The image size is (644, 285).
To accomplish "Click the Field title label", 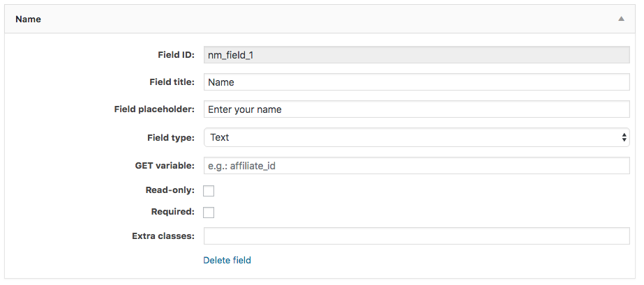I will pyautogui.click(x=172, y=82).
